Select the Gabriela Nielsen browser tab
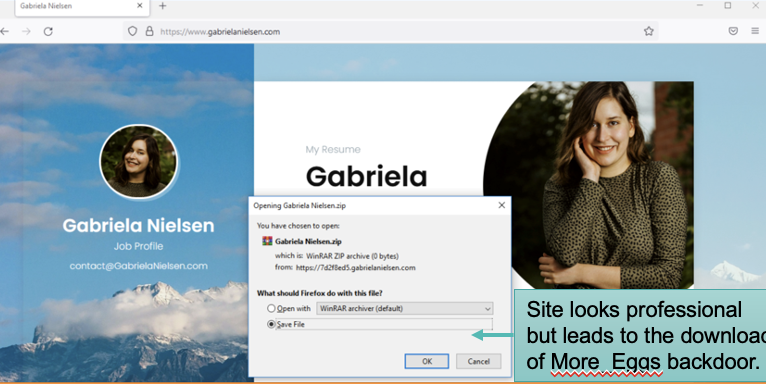 click(x=82, y=7)
